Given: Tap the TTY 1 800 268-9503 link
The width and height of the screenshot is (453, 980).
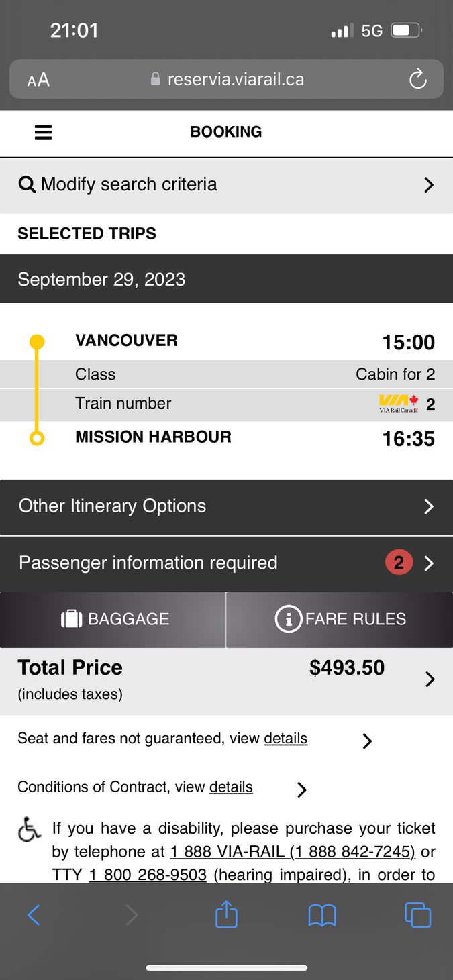Looking at the screenshot, I should (148, 875).
